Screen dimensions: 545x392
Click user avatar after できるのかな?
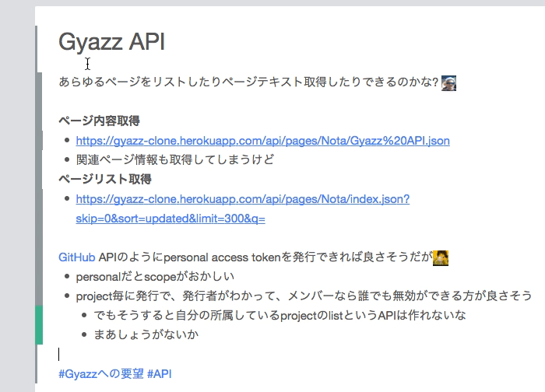[448, 83]
